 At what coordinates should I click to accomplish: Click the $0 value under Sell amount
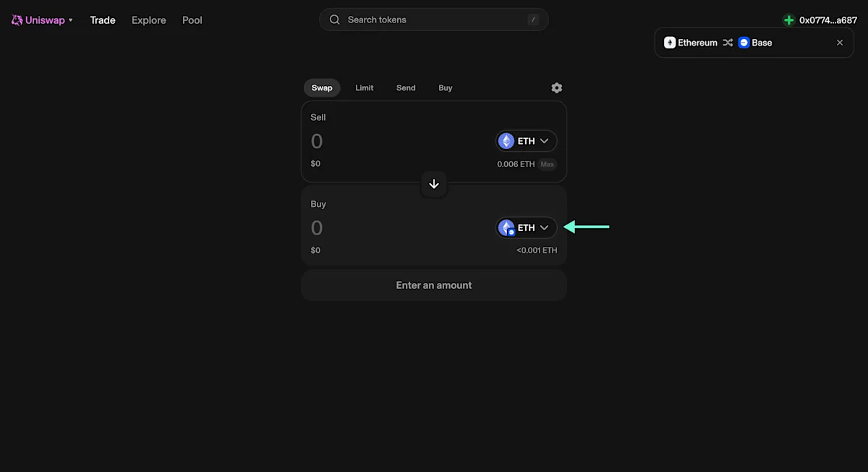tap(315, 164)
